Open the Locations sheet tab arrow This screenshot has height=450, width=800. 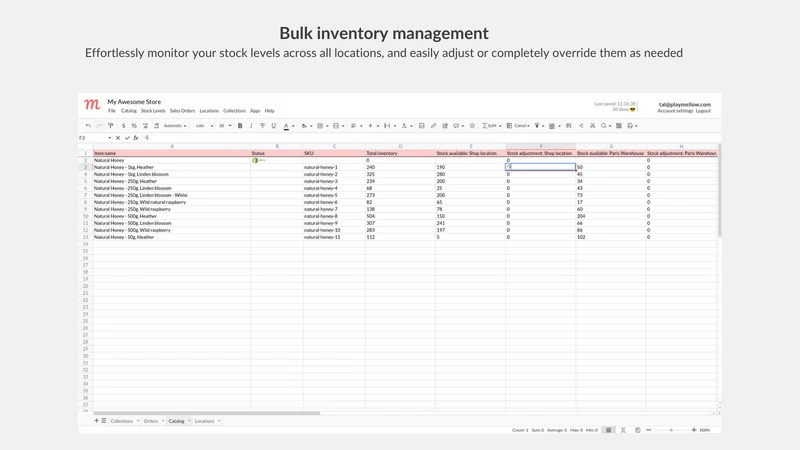click(219, 421)
